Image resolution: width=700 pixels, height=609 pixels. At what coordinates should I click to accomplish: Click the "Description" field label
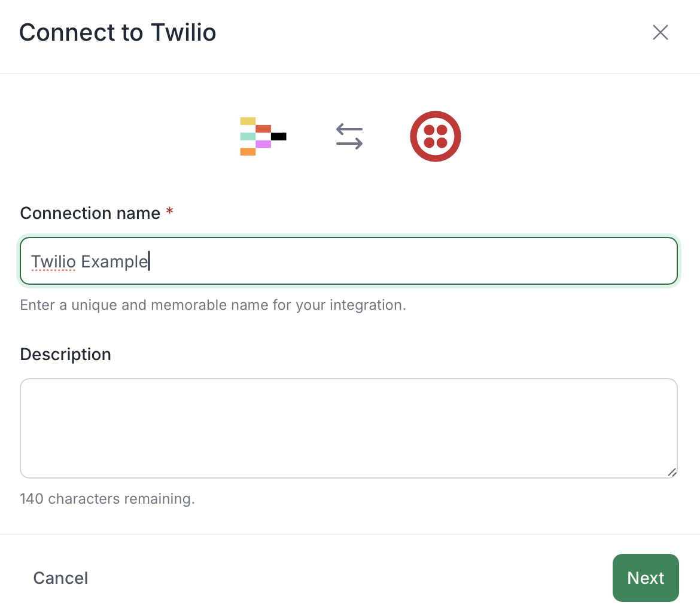[x=66, y=354]
